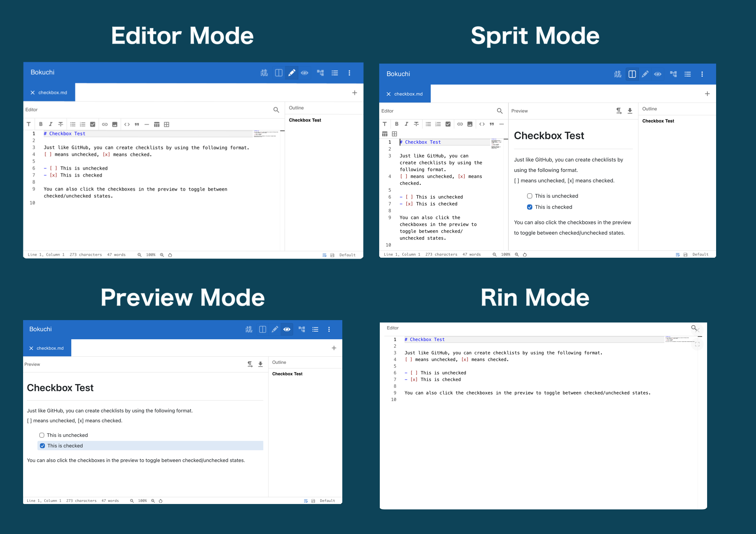
Task: Click the Rin mode kanji icon in Editor Mode window
Action: (x=264, y=73)
